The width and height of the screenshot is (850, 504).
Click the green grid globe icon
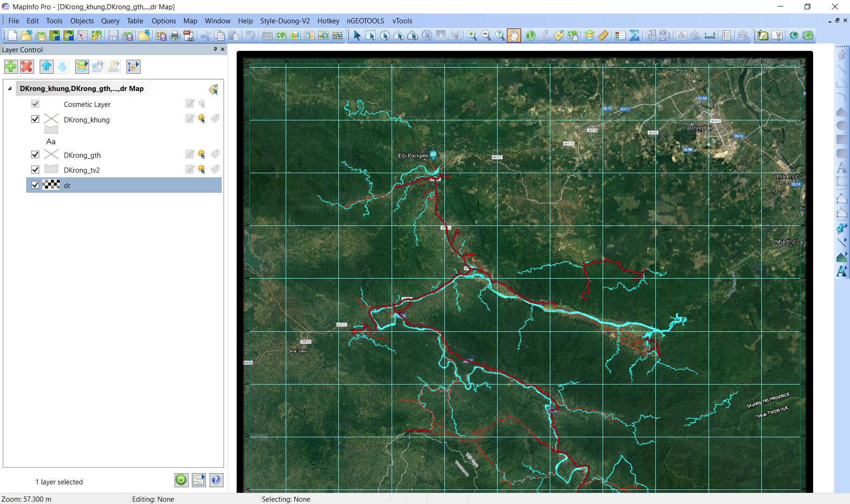tap(808, 35)
